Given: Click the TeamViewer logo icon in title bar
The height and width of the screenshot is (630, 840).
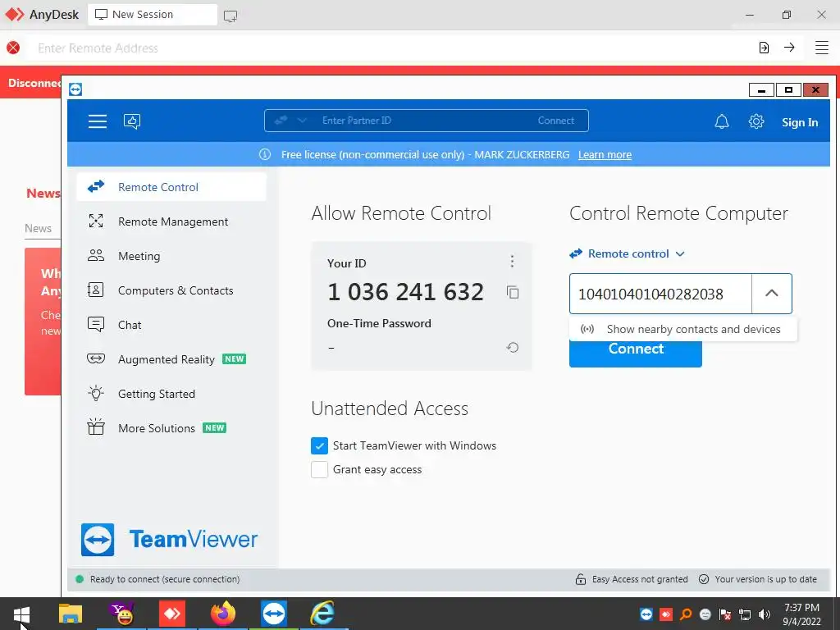Looking at the screenshot, I should [x=75, y=89].
